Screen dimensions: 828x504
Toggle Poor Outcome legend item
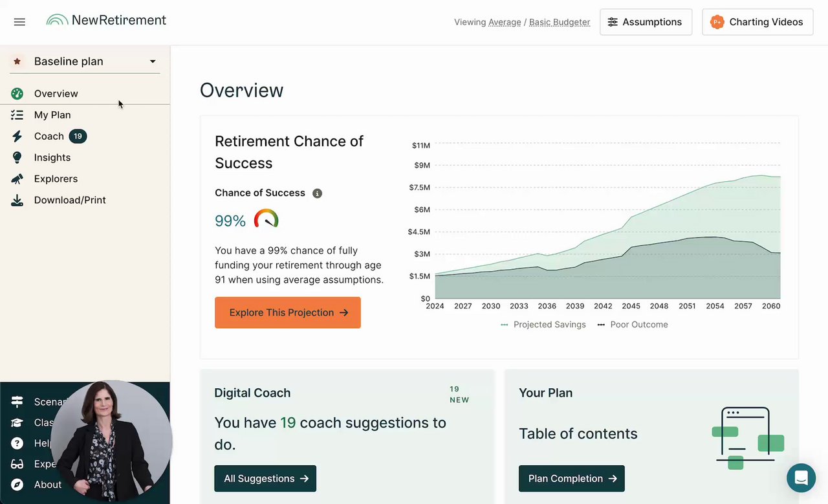point(633,325)
